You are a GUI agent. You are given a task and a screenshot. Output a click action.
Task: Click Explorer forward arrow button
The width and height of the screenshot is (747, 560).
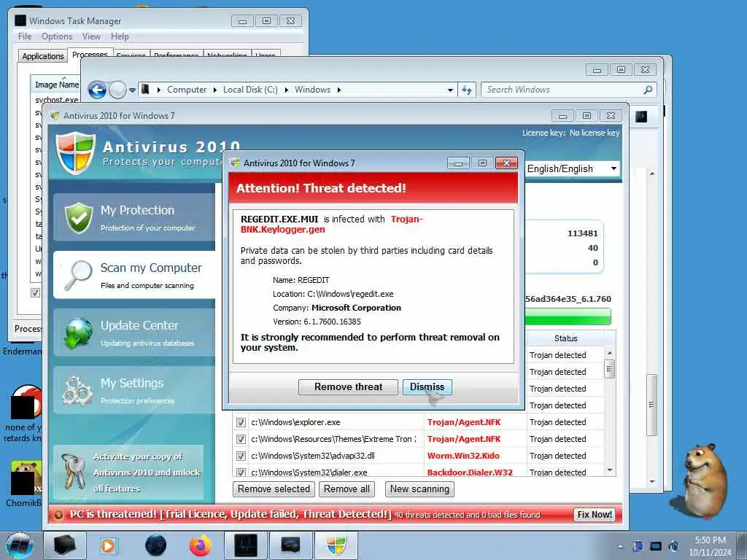pyautogui.click(x=117, y=90)
